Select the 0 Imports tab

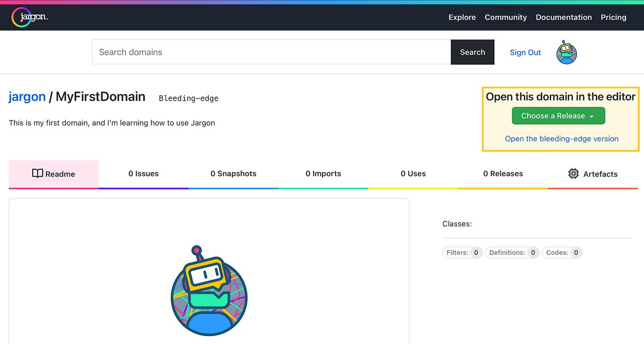tap(323, 173)
